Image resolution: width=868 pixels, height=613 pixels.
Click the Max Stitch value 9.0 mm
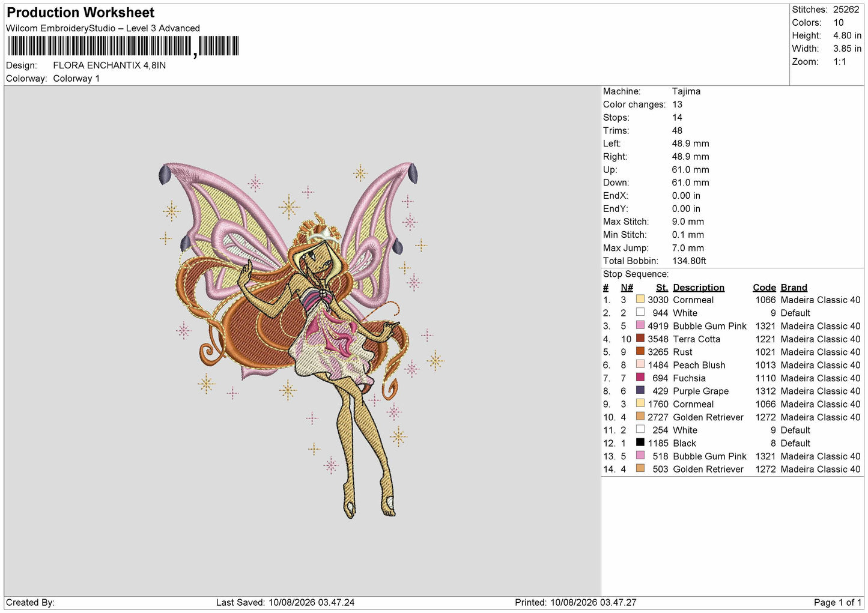pyautogui.click(x=688, y=222)
